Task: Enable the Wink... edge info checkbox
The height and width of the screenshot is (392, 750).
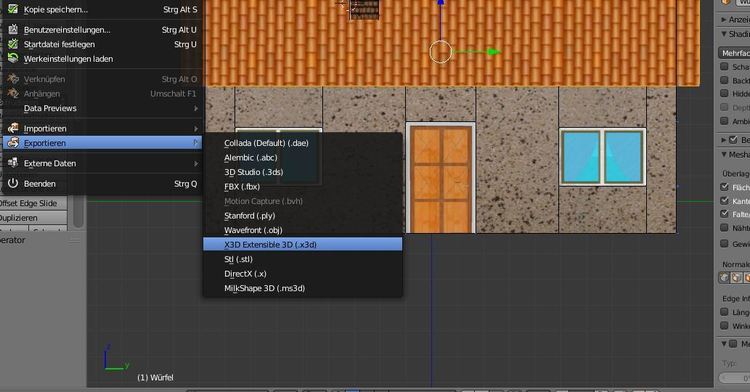Action: (x=725, y=326)
